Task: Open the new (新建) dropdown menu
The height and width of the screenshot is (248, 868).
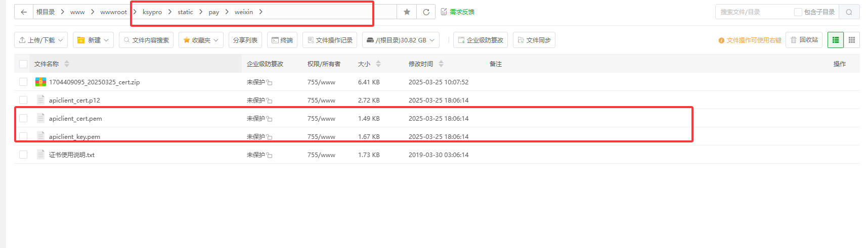Action: [94, 40]
